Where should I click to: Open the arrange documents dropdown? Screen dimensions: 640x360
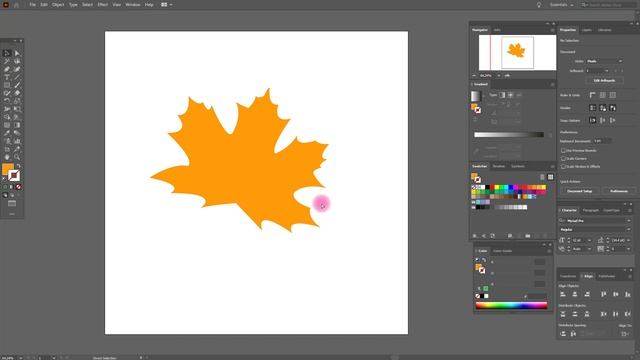click(x=167, y=4)
